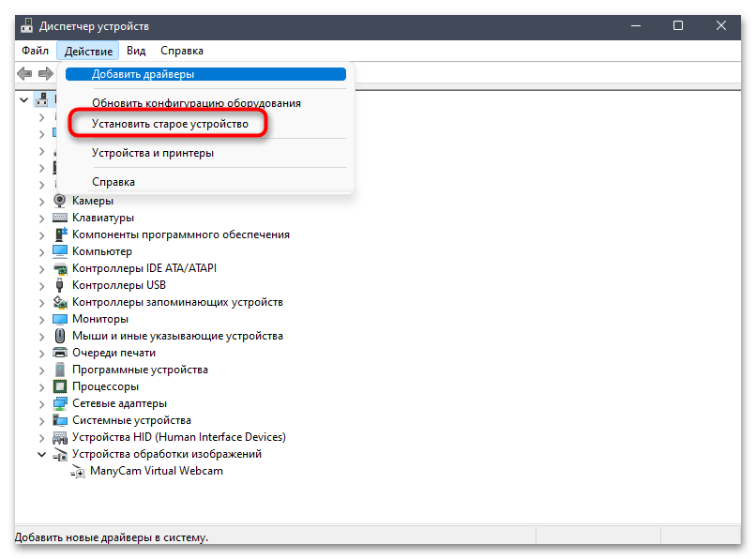Open the Файл menu

point(35,51)
